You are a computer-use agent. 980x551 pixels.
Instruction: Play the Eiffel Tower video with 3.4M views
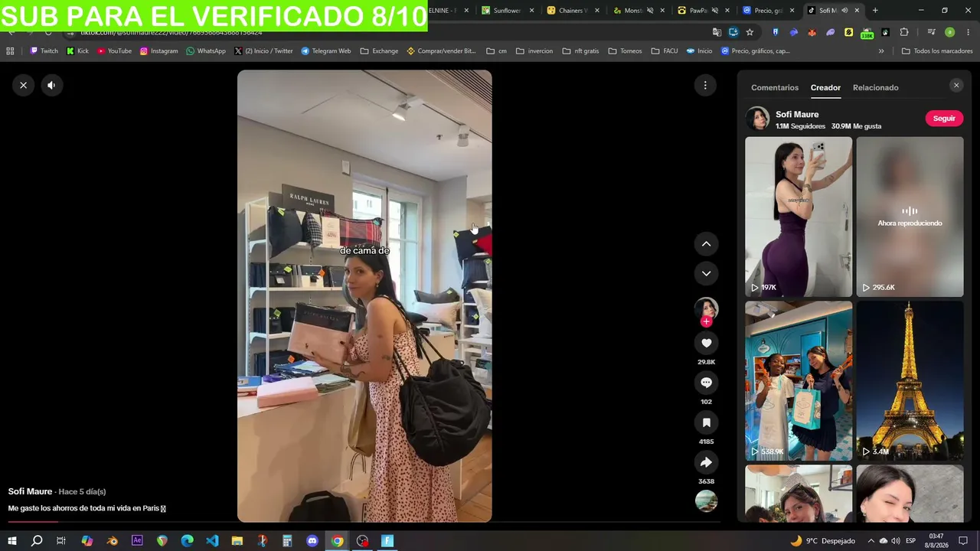pos(910,380)
